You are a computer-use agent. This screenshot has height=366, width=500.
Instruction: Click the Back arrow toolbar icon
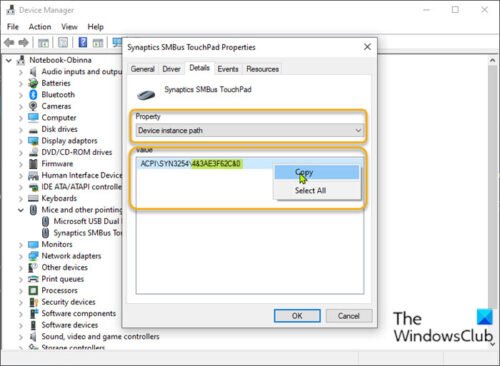(x=9, y=43)
